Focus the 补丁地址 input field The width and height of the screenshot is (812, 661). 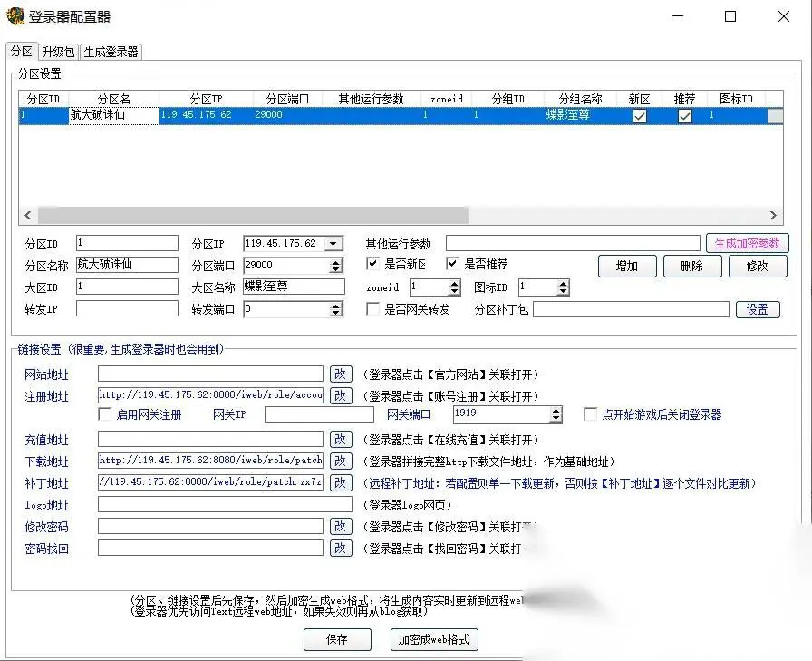(210, 482)
